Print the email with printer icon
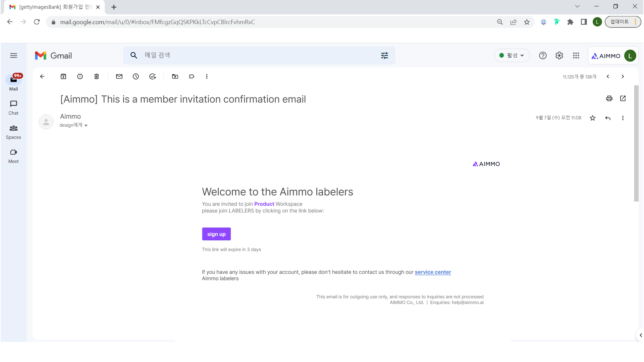The image size is (644, 362). [609, 98]
